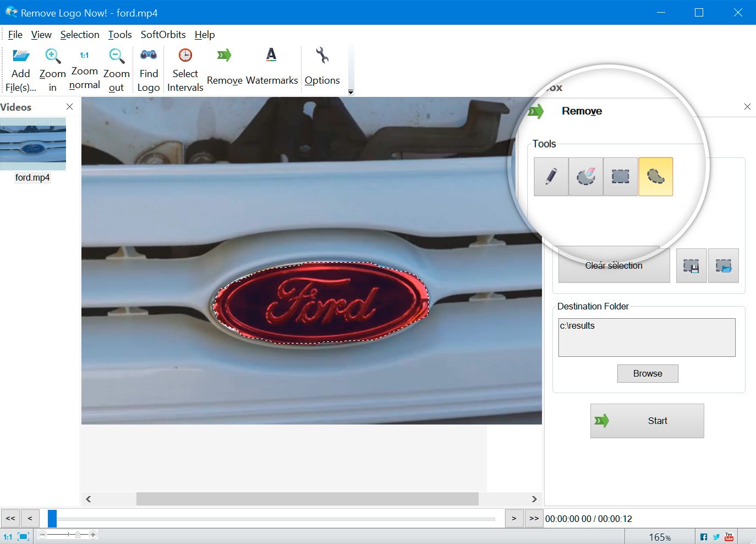Close the Videos panel
Viewport: 756px width, 544px height.
[x=69, y=106]
